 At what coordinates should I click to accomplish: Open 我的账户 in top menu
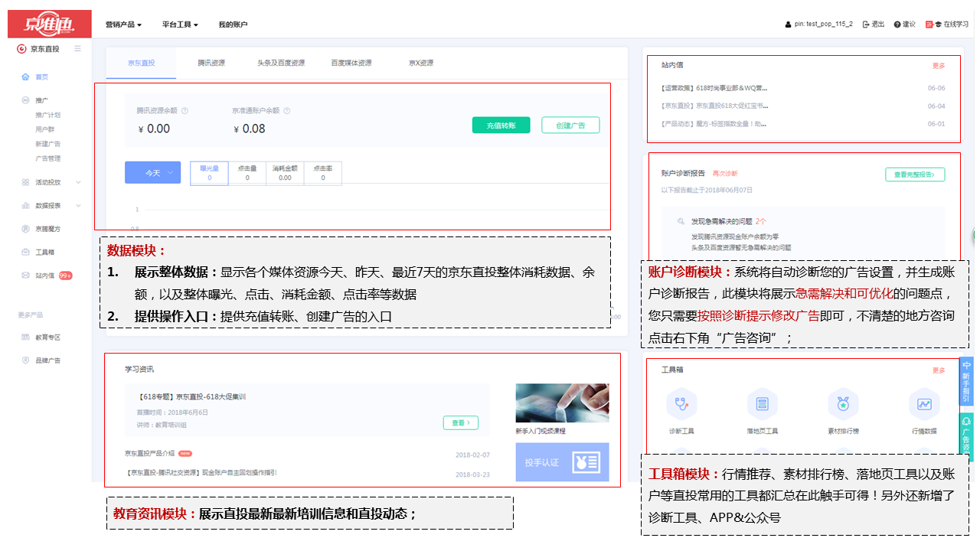pyautogui.click(x=233, y=24)
